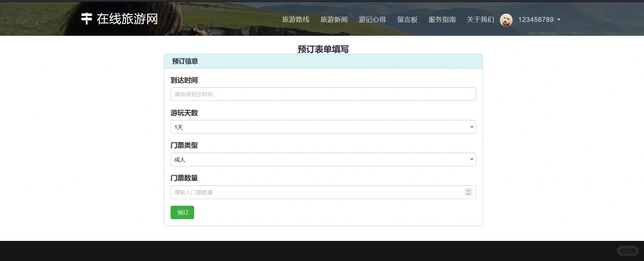Go to 关于我们 page
Image resolution: width=644 pixels, height=261 pixels.
click(480, 20)
